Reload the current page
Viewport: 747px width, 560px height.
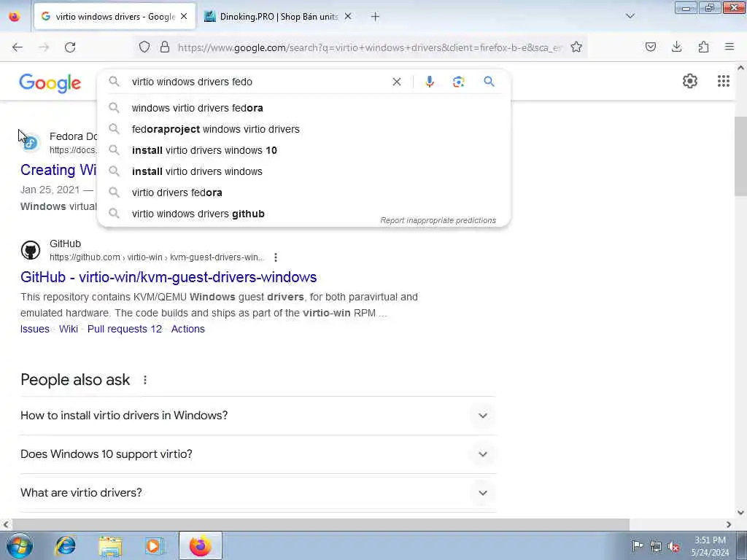point(70,47)
